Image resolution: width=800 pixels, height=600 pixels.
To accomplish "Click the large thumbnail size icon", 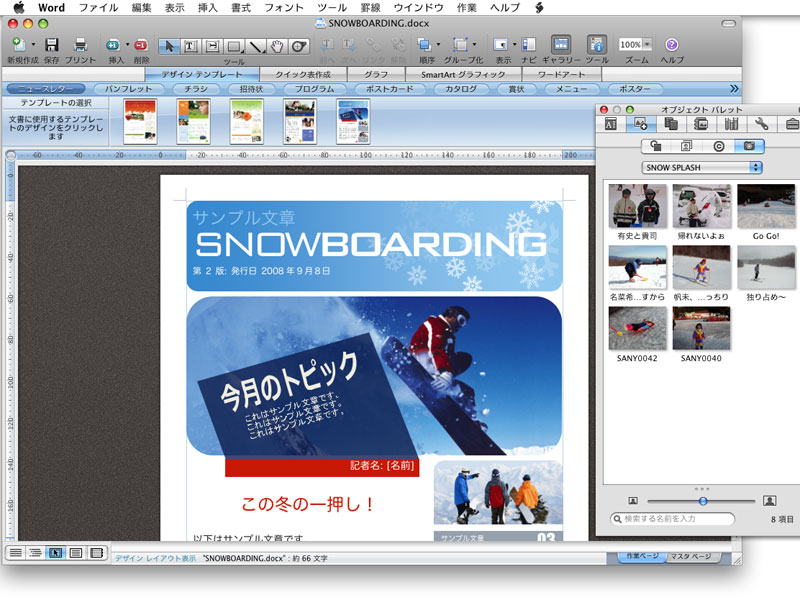I will (769, 501).
